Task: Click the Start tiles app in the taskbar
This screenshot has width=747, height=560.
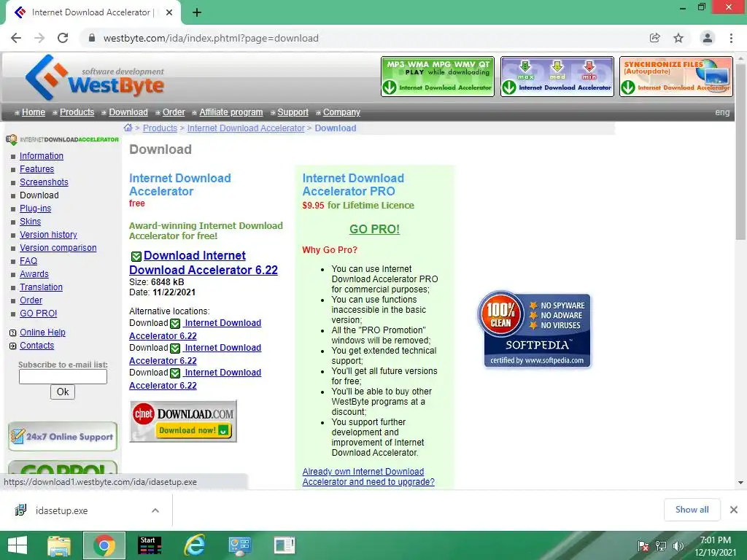Action: [x=150, y=545]
